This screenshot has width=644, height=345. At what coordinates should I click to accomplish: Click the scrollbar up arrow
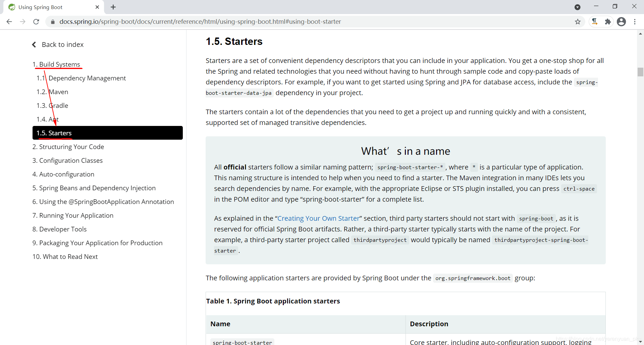coord(640,33)
